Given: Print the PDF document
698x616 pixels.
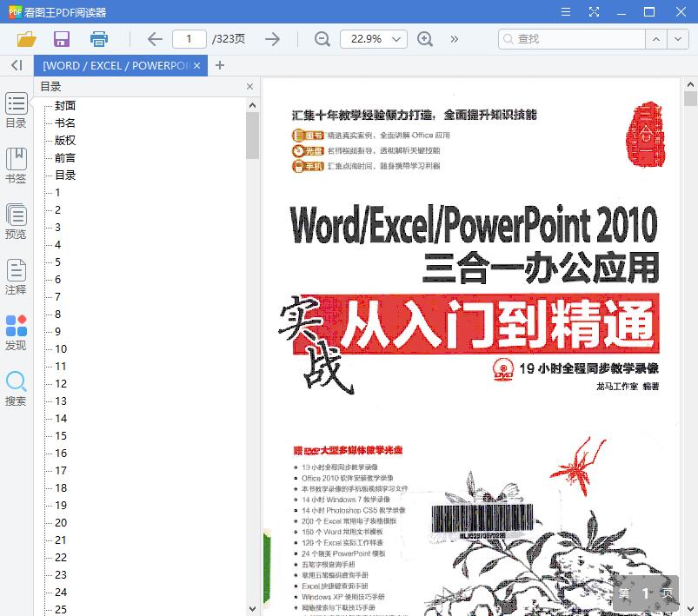Looking at the screenshot, I should [x=99, y=39].
